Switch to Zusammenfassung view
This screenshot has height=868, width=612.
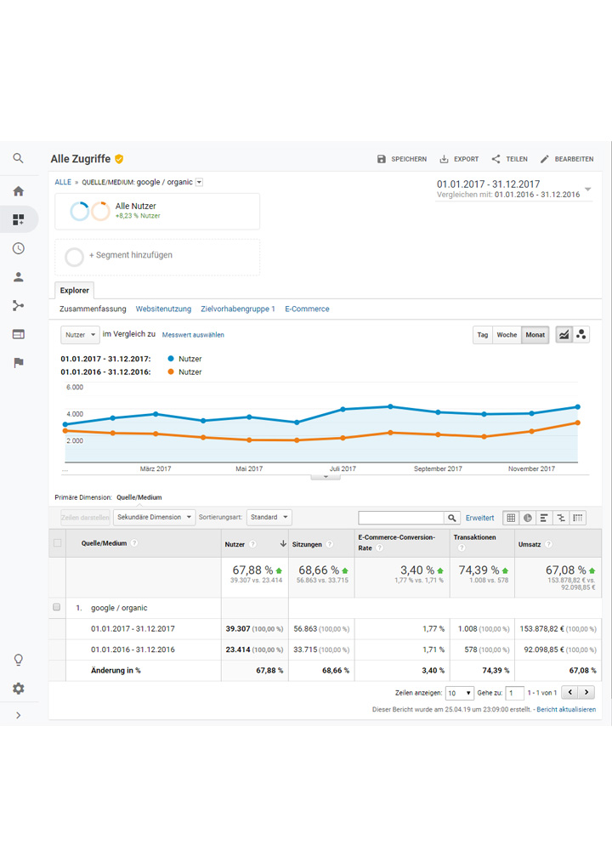click(x=93, y=309)
